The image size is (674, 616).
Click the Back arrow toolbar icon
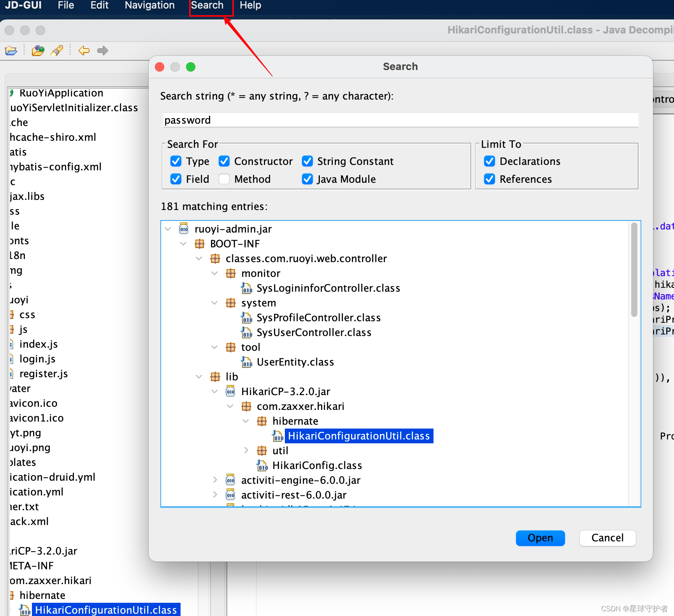(84, 51)
